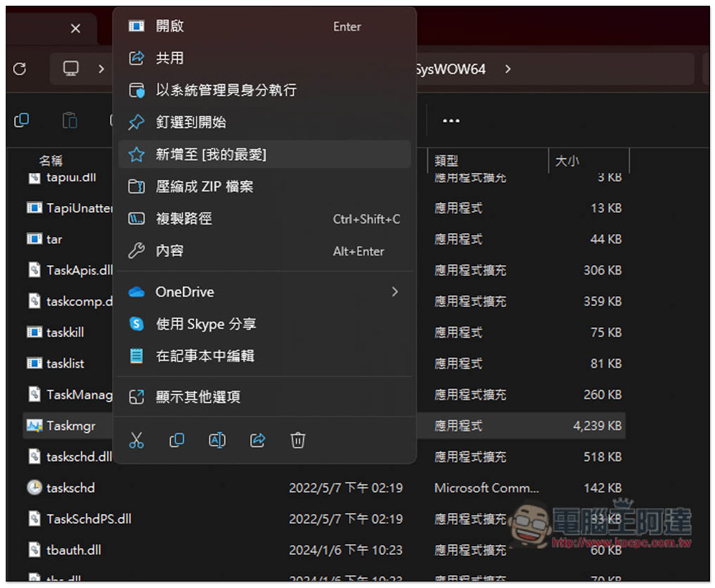Viewport: 715px width, 588px height.
Task: Sort by 名稱 column header
Action: pyautogui.click(x=51, y=160)
